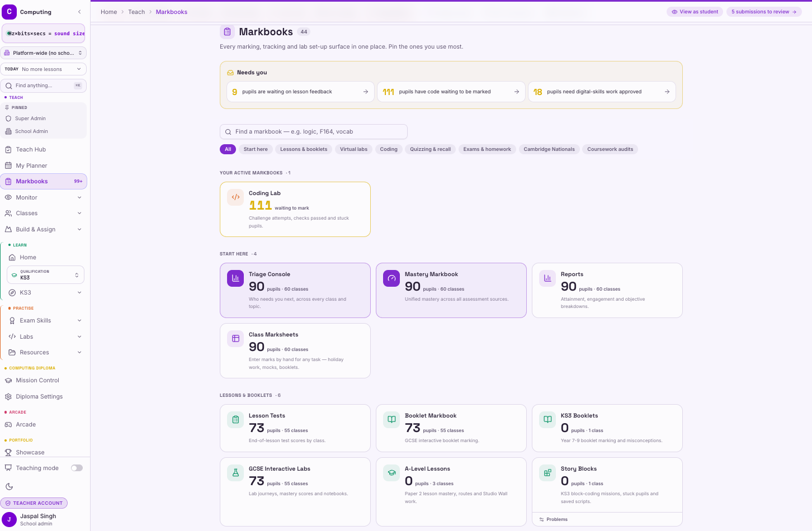This screenshot has height=531, width=812.
Task: Click the Booklet Markbook book icon
Action: [x=391, y=420]
